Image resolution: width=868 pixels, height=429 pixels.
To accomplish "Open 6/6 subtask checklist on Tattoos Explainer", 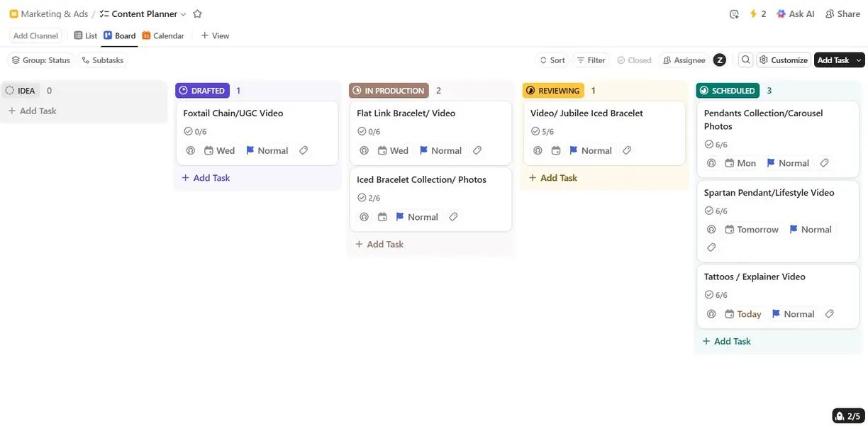I will point(716,296).
